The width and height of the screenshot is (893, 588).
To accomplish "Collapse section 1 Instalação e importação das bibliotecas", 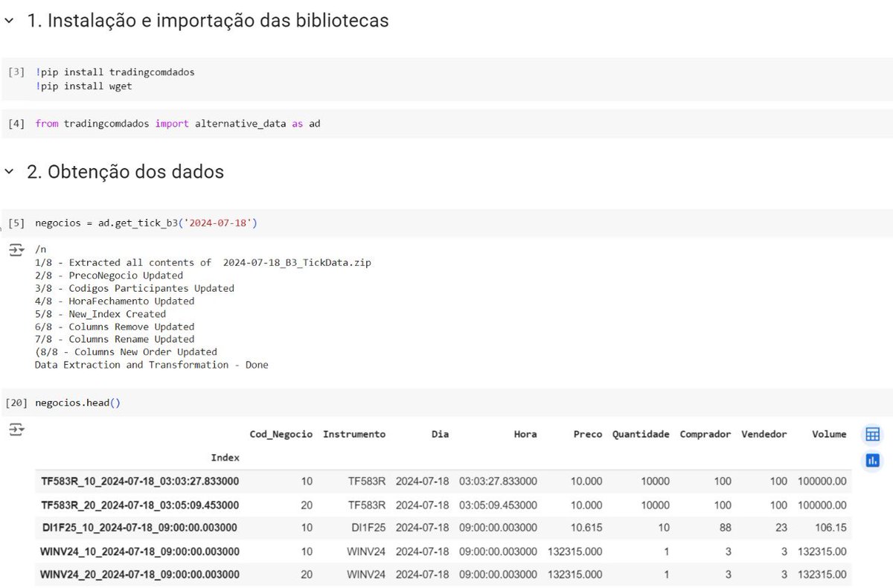I will [x=9, y=21].
